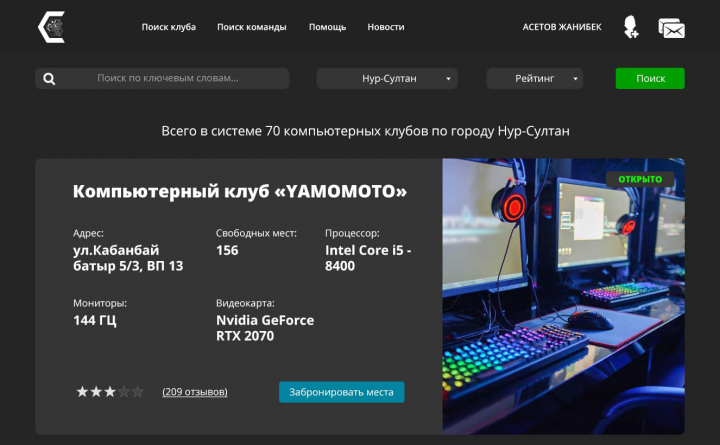Rate club with the second star
Screen dimensions: 720x445
[x=96, y=392]
